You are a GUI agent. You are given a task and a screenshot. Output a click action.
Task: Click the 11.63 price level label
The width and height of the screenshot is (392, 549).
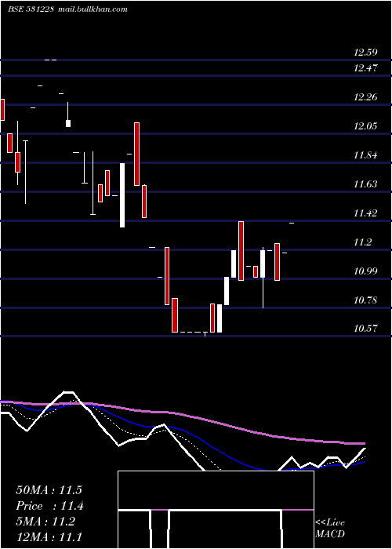click(365, 184)
